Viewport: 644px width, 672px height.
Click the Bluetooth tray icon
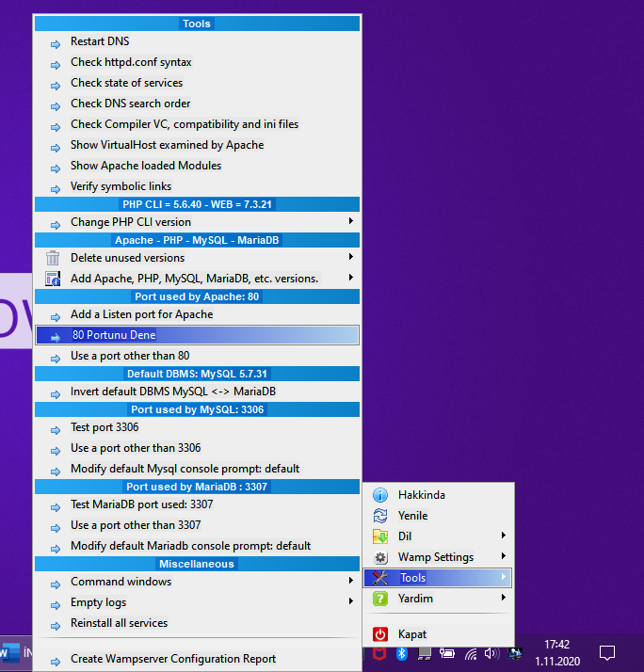(x=401, y=653)
